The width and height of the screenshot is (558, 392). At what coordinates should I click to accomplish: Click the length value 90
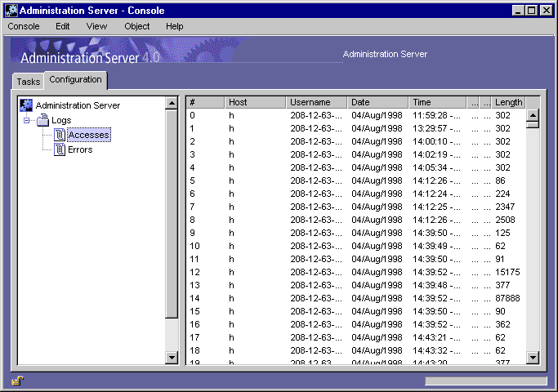coord(500,311)
